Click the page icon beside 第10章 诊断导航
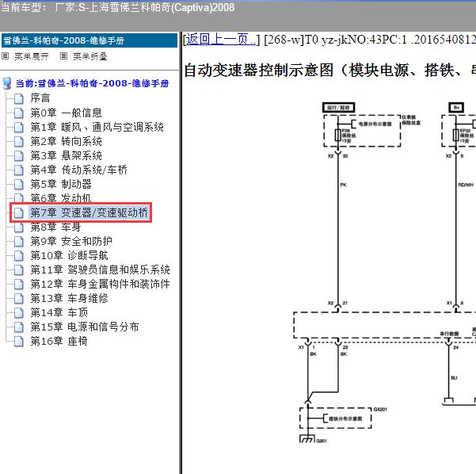Viewport: 476px width, 474px height. point(19,255)
